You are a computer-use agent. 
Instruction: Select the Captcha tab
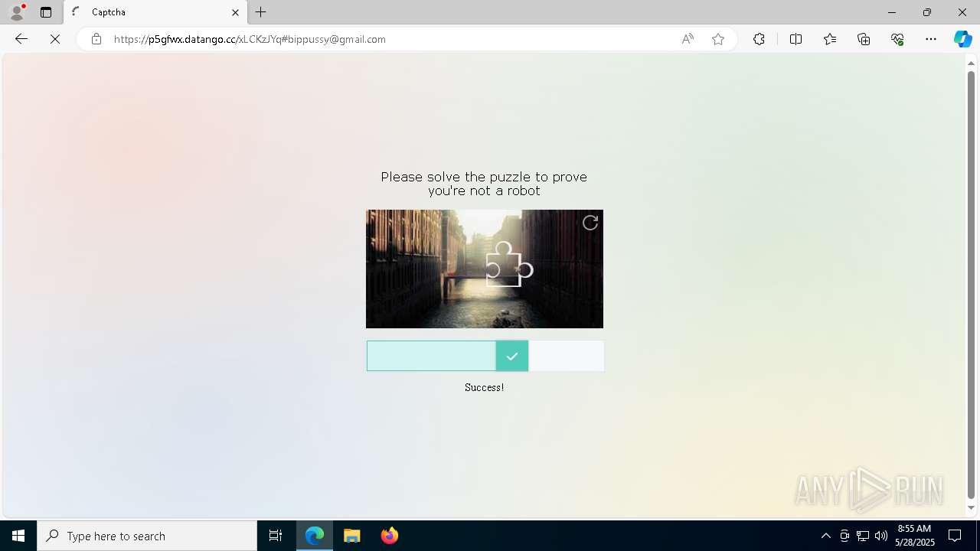tap(155, 12)
